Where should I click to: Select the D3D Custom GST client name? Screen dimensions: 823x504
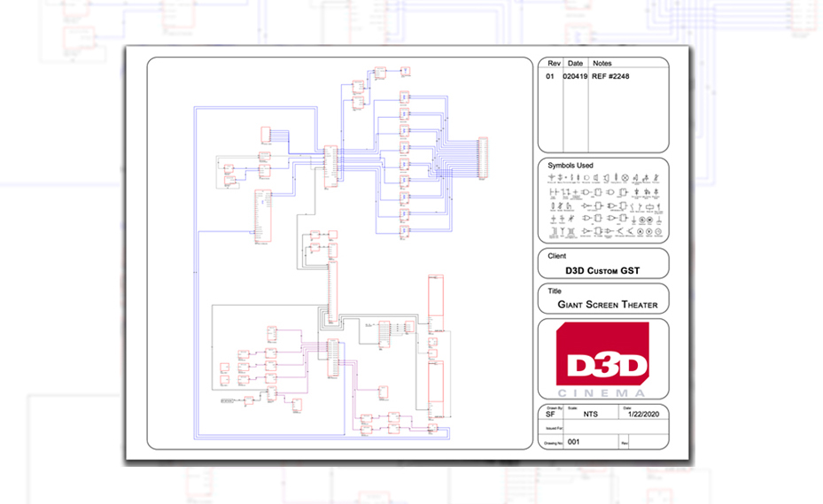coord(602,268)
